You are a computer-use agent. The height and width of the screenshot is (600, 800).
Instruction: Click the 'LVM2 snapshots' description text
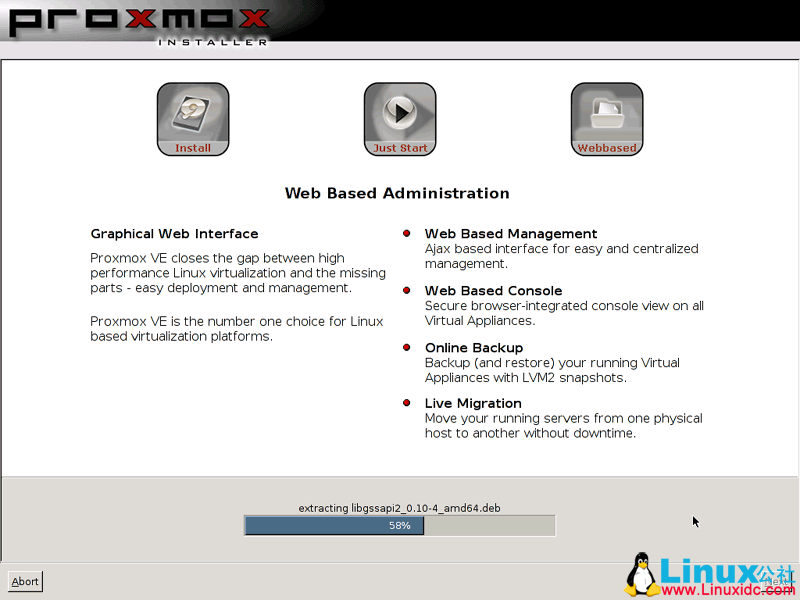pyautogui.click(x=552, y=370)
